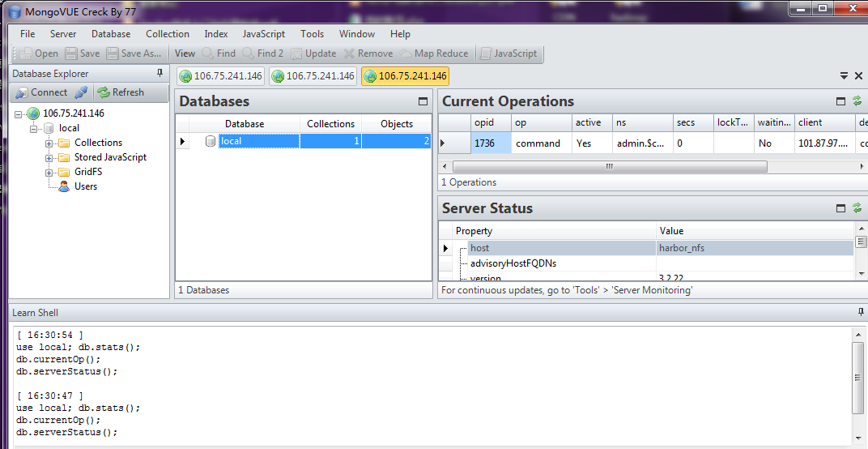Click the ns column header
868x449 pixels.
point(643,122)
